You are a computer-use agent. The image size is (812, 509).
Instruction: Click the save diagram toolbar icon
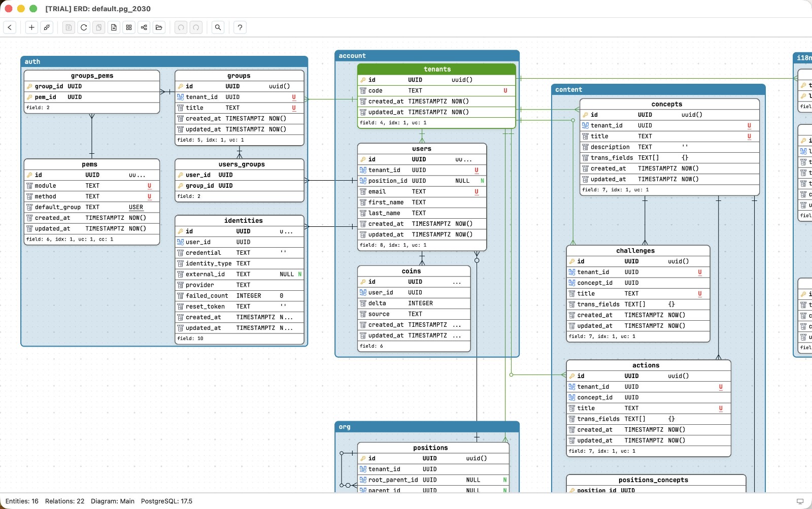click(69, 27)
